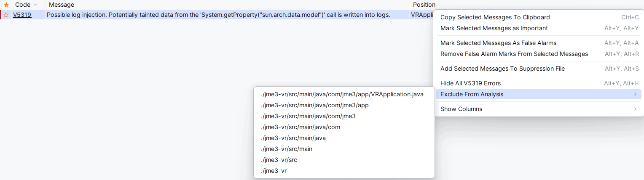The width and height of the screenshot is (644, 180).
Task: Exclude the ./jme3-vr/src/main/java folder
Action: (x=293, y=138)
